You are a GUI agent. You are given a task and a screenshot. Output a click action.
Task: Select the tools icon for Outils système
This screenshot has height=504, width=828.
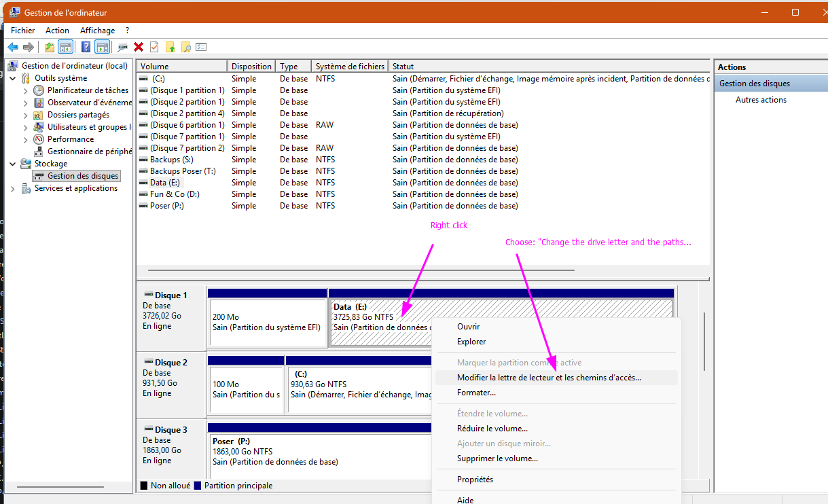pyautogui.click(x=26, y=78)
